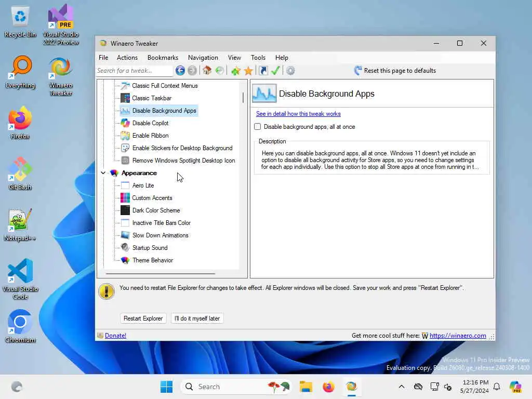532x399 pixels.
Task: Click the Back navigation arrow in toolbar
Action: click(180, 71)
